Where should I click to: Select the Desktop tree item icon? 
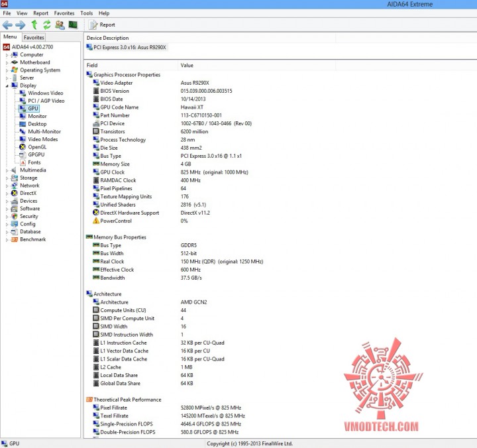(x=23, y=124)
